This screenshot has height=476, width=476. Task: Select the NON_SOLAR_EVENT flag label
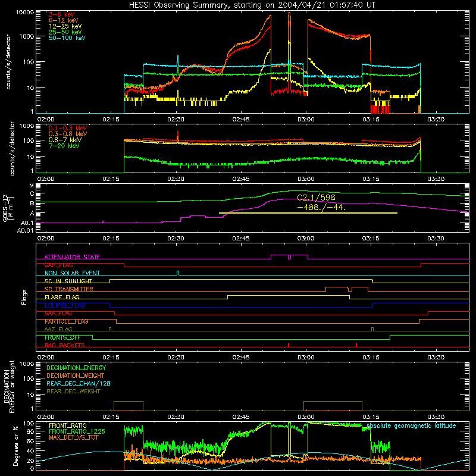72,273
